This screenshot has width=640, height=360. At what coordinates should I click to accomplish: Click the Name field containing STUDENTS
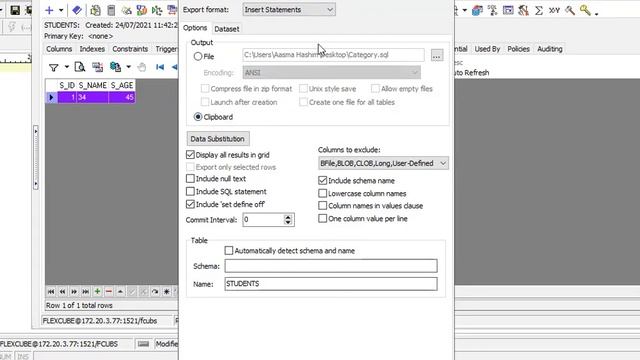coord(331,284)
